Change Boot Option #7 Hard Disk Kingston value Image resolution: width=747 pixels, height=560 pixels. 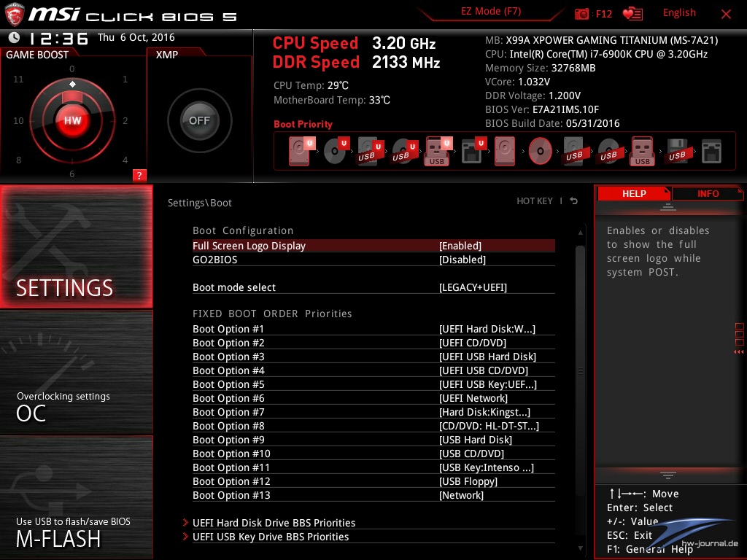[484, 411]
